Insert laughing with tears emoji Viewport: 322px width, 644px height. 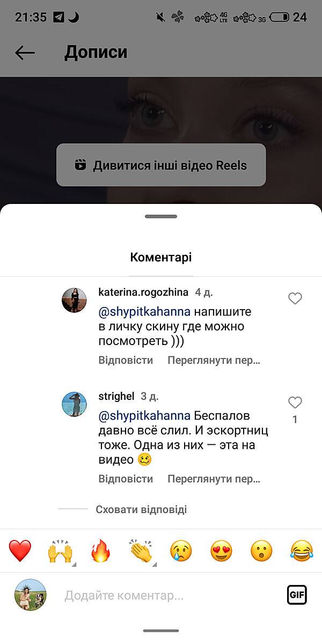[302, 551]
